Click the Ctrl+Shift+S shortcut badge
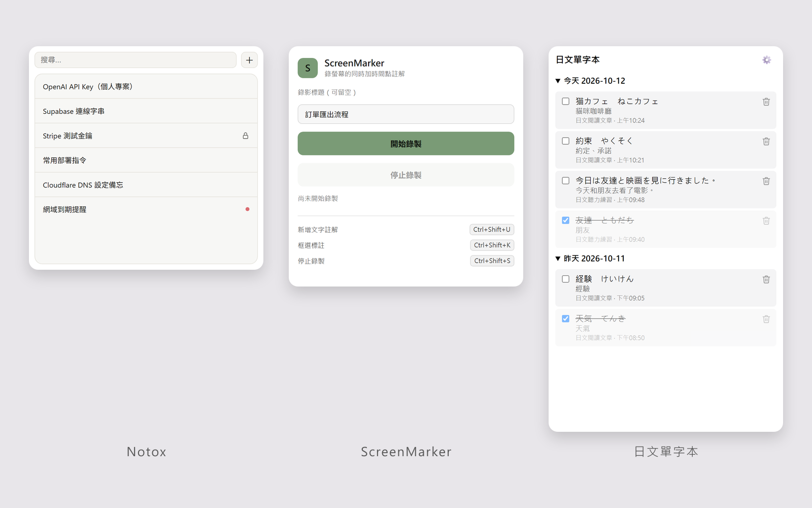 (492, 261)
